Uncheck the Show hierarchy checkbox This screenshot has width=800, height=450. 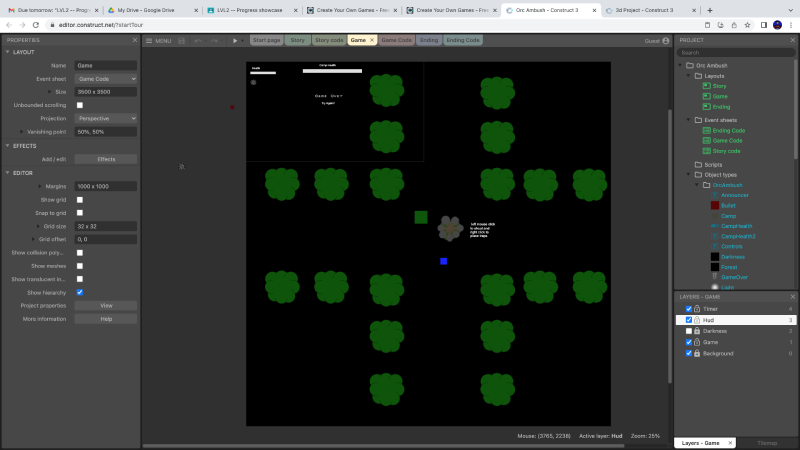pos(80,292)
